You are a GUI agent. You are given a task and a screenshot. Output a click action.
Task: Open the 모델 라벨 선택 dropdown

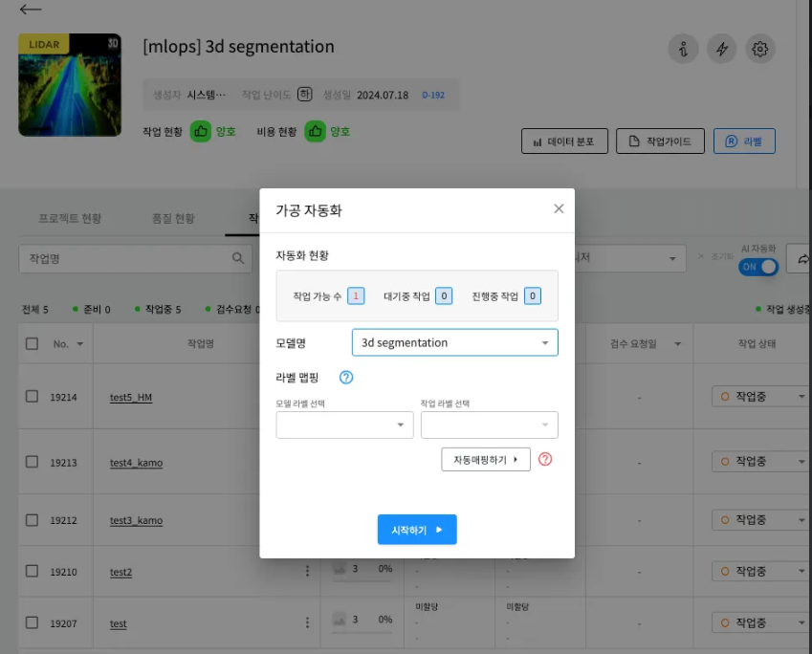344,425
